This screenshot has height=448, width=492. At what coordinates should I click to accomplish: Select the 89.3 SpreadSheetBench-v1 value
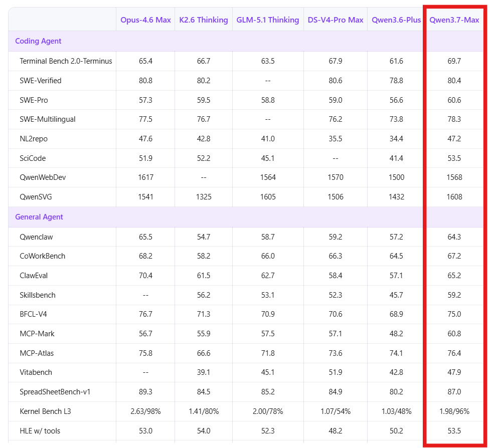pyautogui.click(x=145, y=391)
